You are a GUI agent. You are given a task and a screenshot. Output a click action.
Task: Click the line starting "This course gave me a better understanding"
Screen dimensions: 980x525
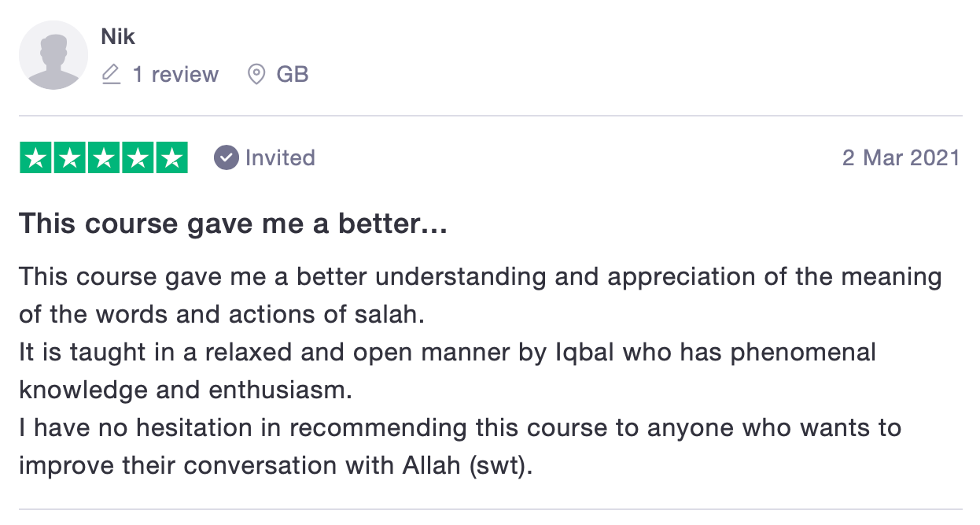click(x=480, y=277)
